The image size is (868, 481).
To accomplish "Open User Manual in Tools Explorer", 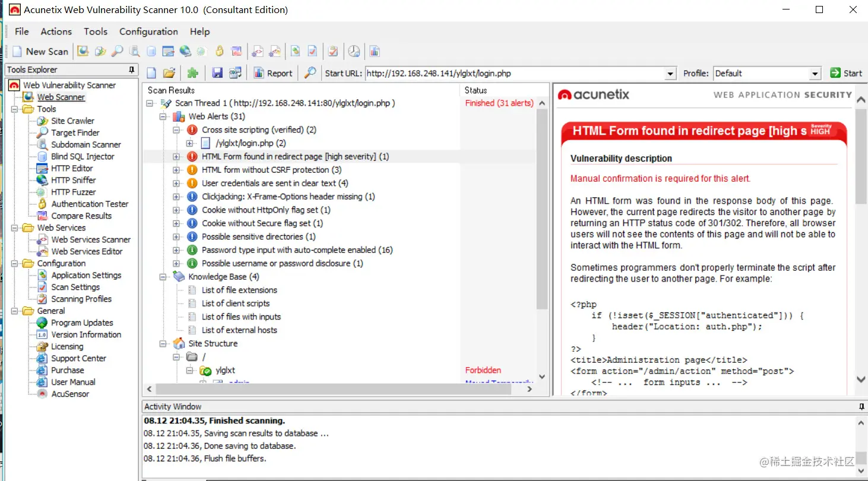I will [x=73, y=382].
